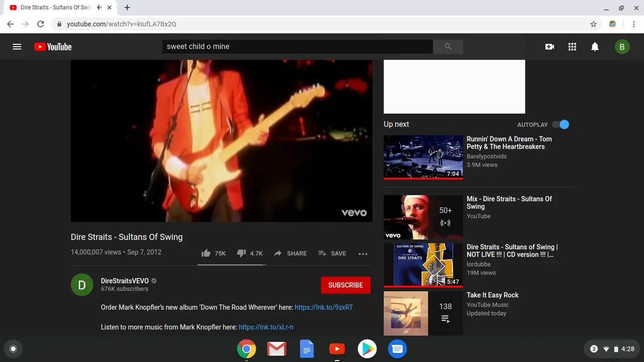The width and height of the screenshot is (644, 362).
Task: Toggle the Autoplay switch off
Action: [x=561, y=124]
